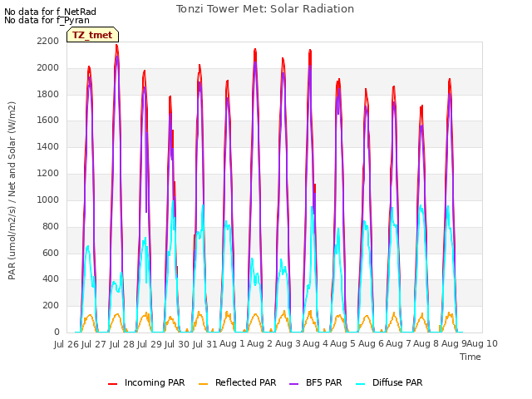Image resolution: width=532 pixels, height=399 pixels.
Task: Click the y-axis title PAR / Net and Solar
Action: coord(12,190)
